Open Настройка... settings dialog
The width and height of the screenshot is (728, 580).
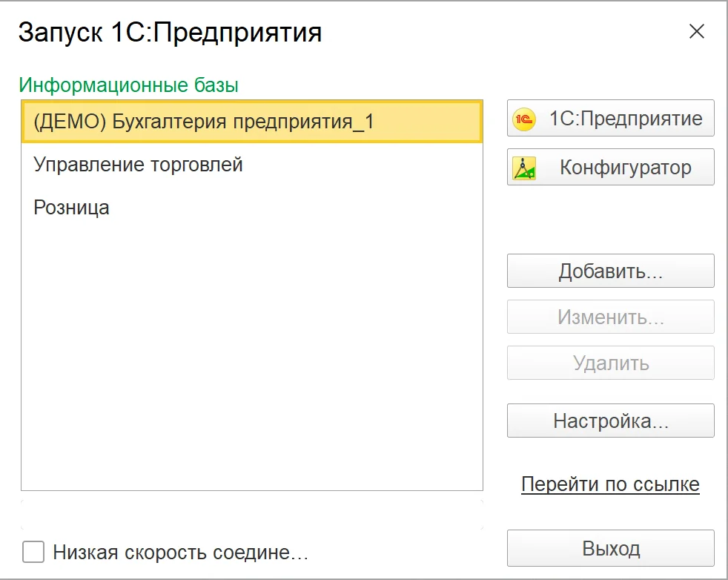click(611, 421)
